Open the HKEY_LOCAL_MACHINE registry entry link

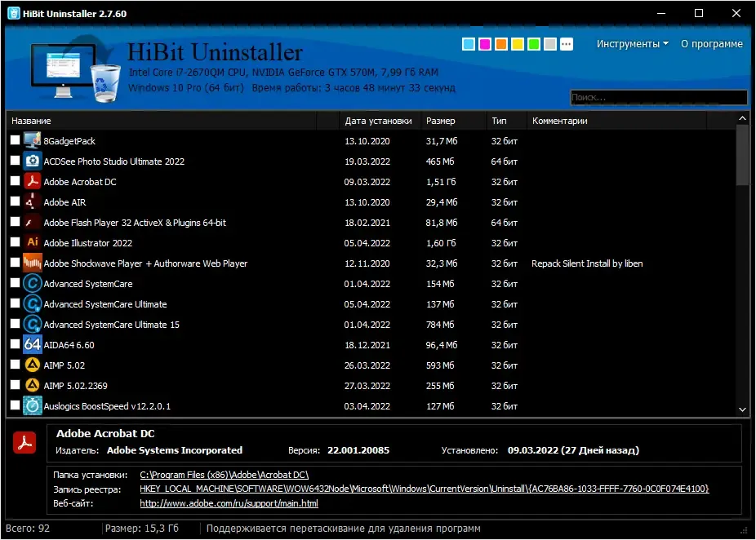click(425, 489)
